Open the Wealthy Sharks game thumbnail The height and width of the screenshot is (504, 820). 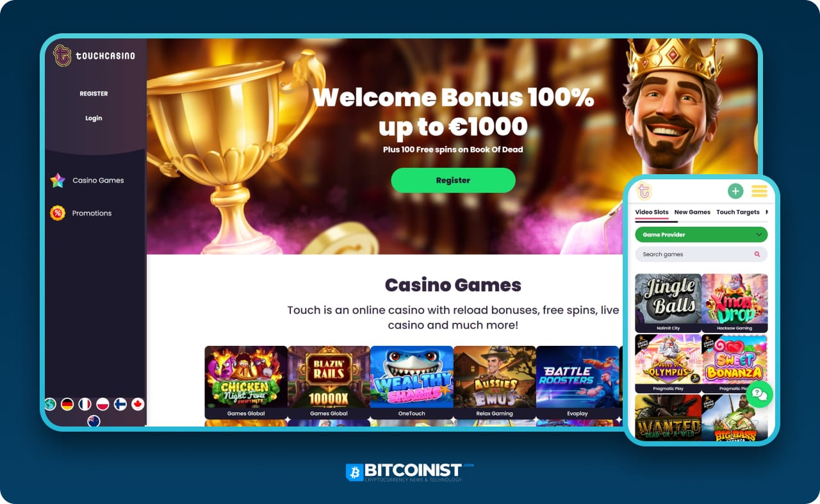coord(411,382)
